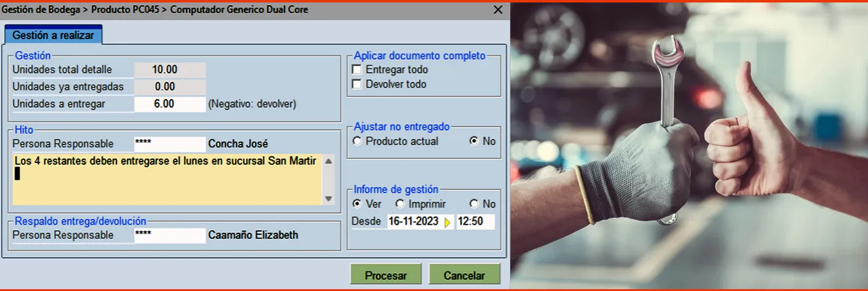Select No for Informe de gestión
The width and height of the screenshot is (868, 291).
[473, 204]
